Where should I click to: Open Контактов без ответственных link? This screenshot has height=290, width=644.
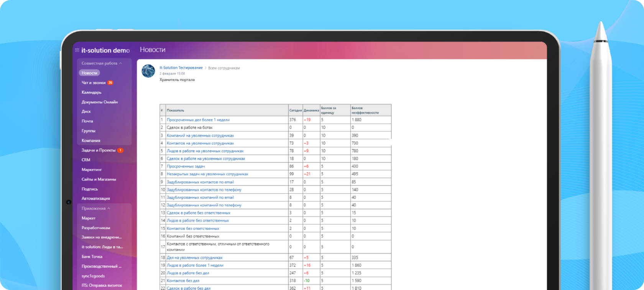[x=193, y=229]
